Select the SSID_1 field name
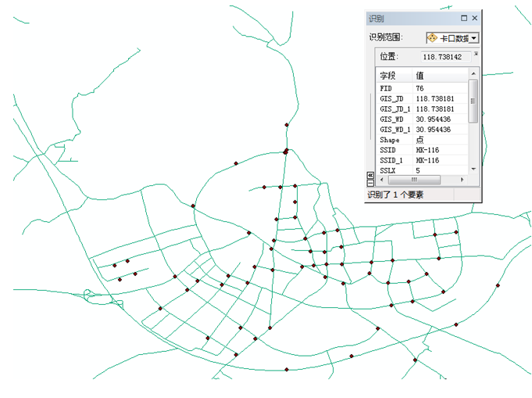The width and height of the screenshot is (532, 398). click(391, 160)
